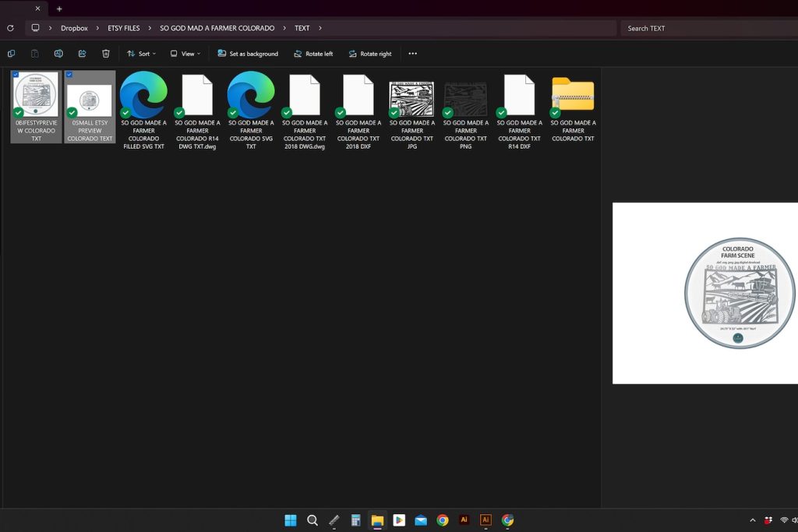Navigate to ETSY FILES in breadcrumb
The image size is (798, 532).
click(x=123, y=28)
